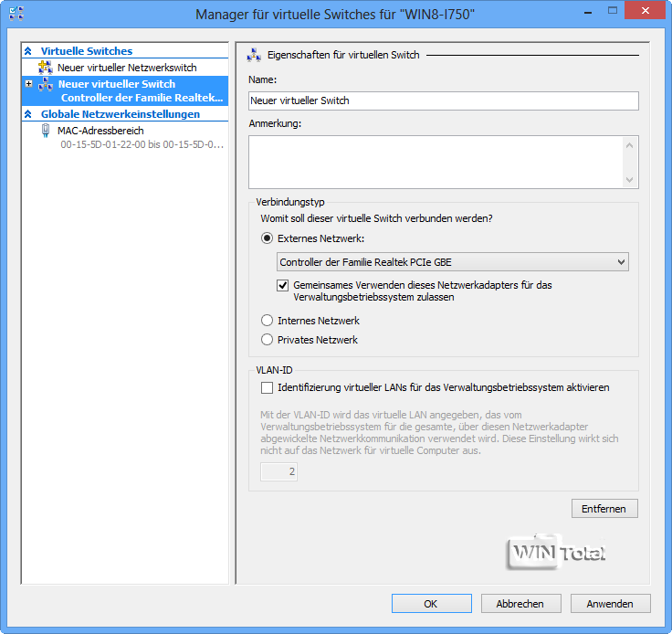The image size is (672, 634).
Task: Collapse the Virtuelle Switches section chevron
Action: (28, 51)
